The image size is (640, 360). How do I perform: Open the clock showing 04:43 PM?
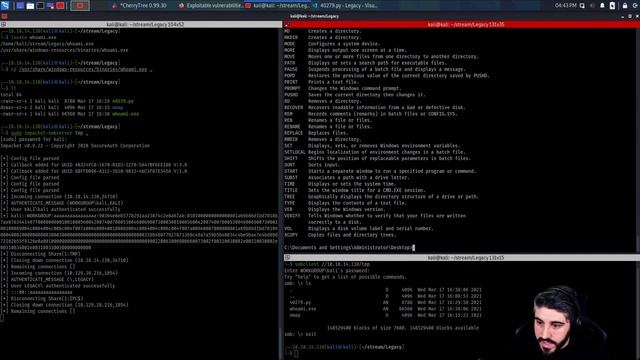[x=565, y=6]
